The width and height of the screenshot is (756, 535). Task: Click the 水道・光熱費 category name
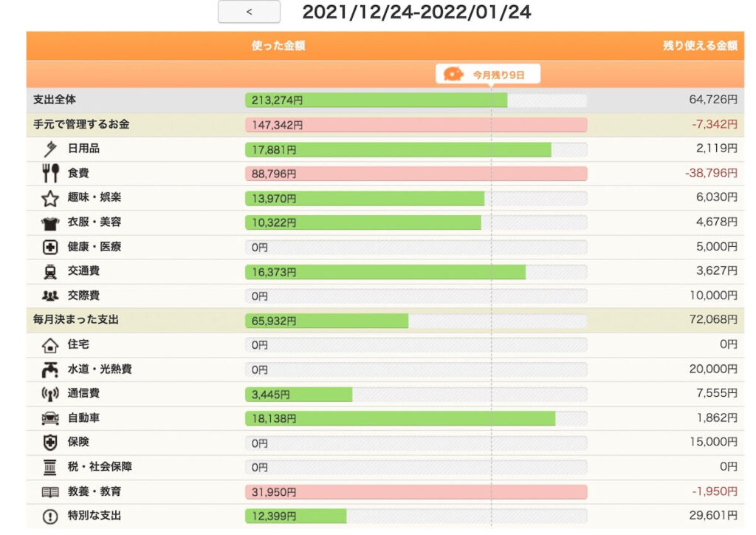click(100, 369)
